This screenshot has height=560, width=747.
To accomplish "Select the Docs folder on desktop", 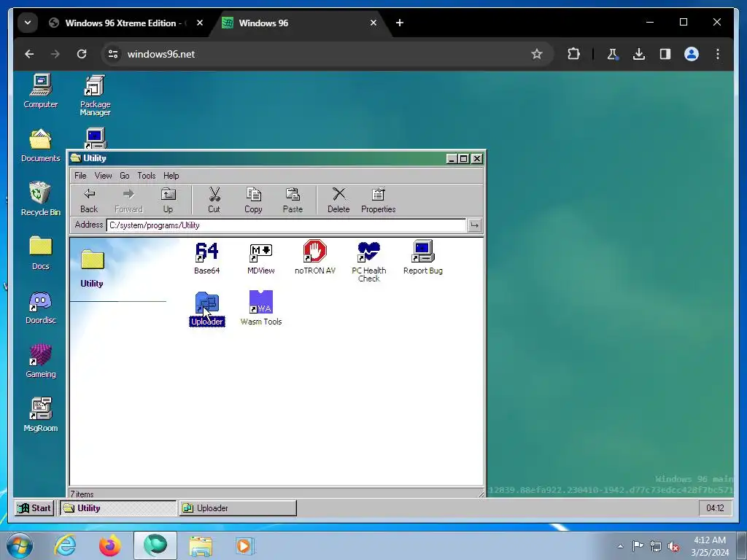I will tap(41, 253).
